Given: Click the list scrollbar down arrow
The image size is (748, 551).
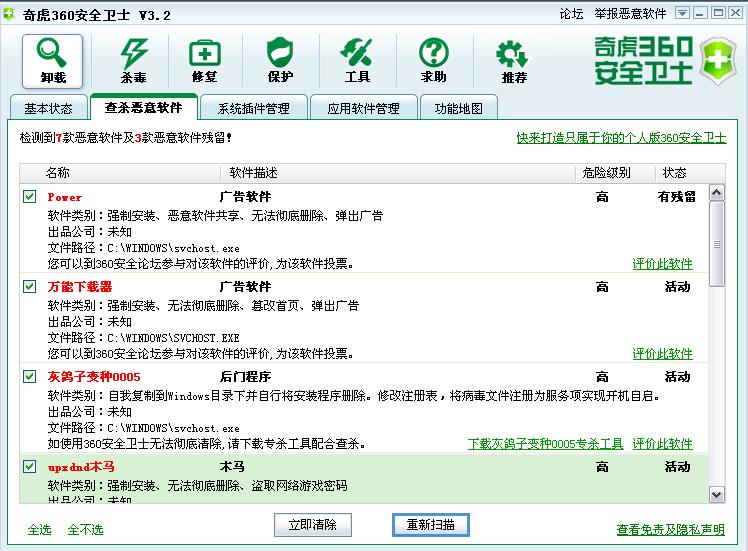Looking at the screenshot, I should [x=717, y=494].
